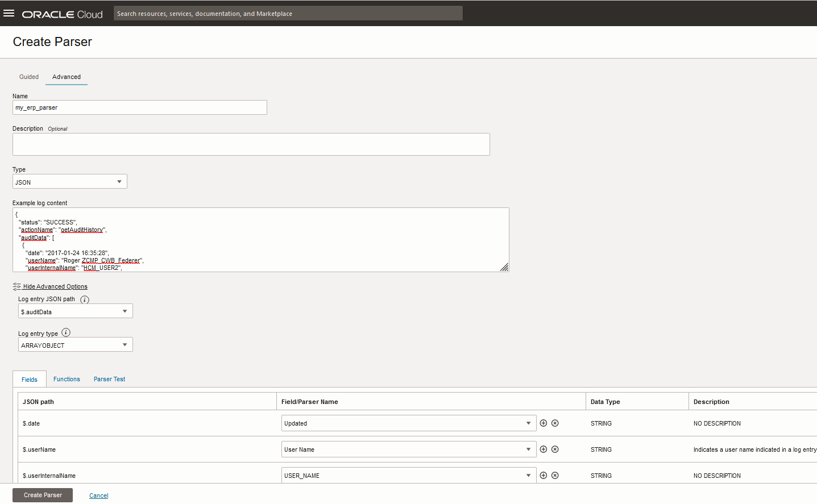The height and width of the screenshot is (504, 817).
Task: Remove the $.userName field mapping
Action: [555, 449]
